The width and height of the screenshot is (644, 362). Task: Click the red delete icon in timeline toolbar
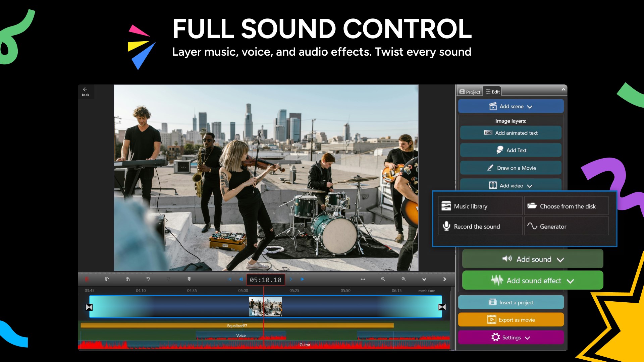pos(87,279)
